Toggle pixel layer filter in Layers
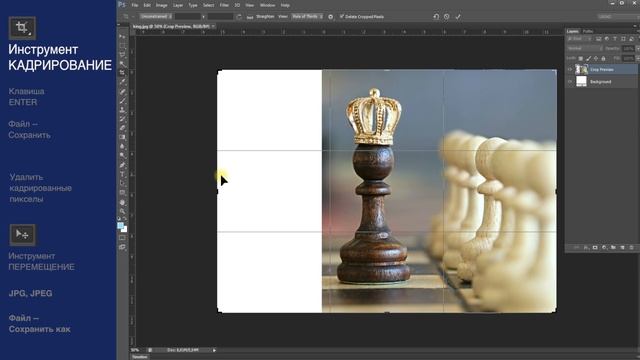Screen dimensions: 640x360 [x=598, y=39]
